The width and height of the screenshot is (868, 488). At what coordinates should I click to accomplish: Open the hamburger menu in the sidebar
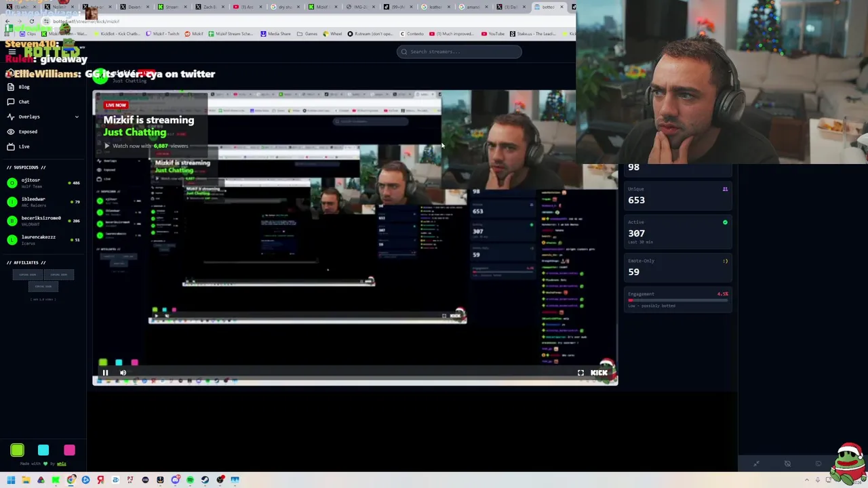point(12,52)
